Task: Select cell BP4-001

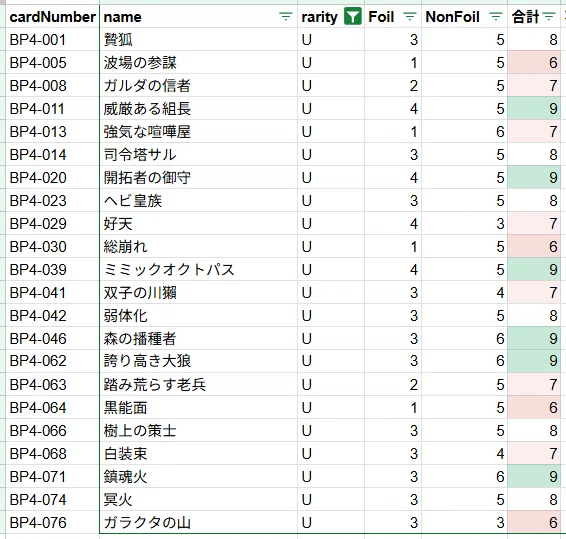Action: coord(52,39)
